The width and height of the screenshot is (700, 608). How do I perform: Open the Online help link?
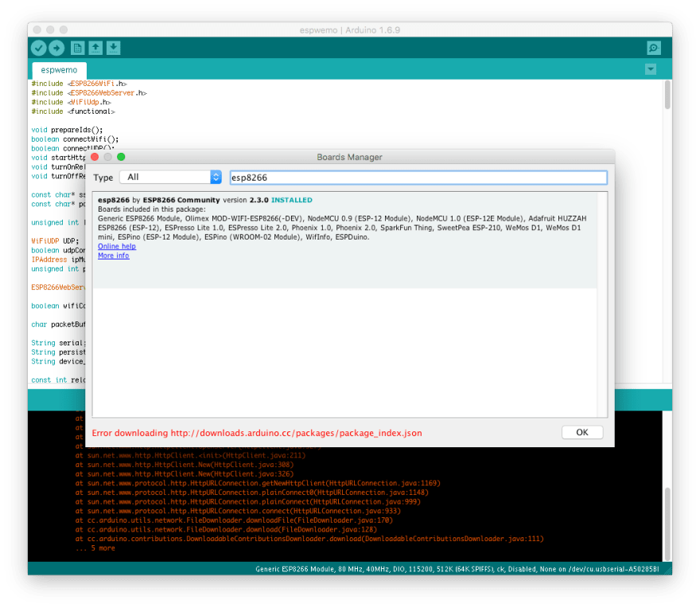(117, 246)
